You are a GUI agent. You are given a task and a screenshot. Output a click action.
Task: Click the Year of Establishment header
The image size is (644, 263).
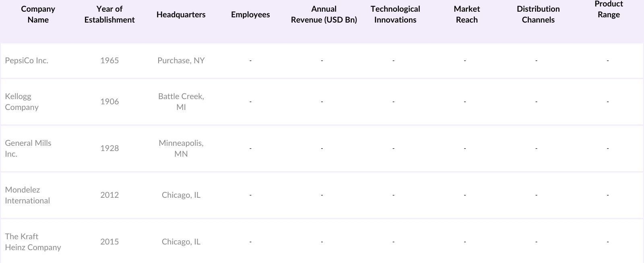click(x=109, y=14)
